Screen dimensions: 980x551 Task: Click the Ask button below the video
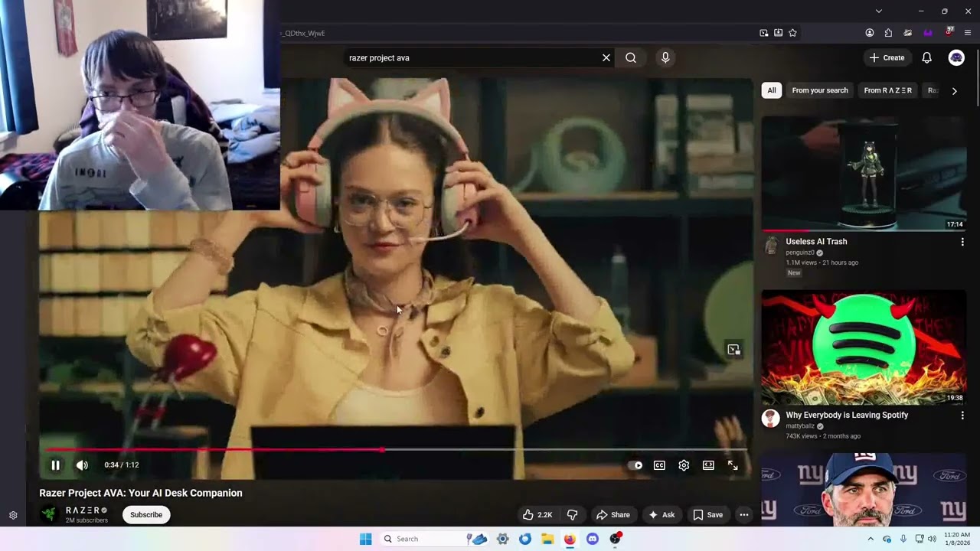coord(661,515)
